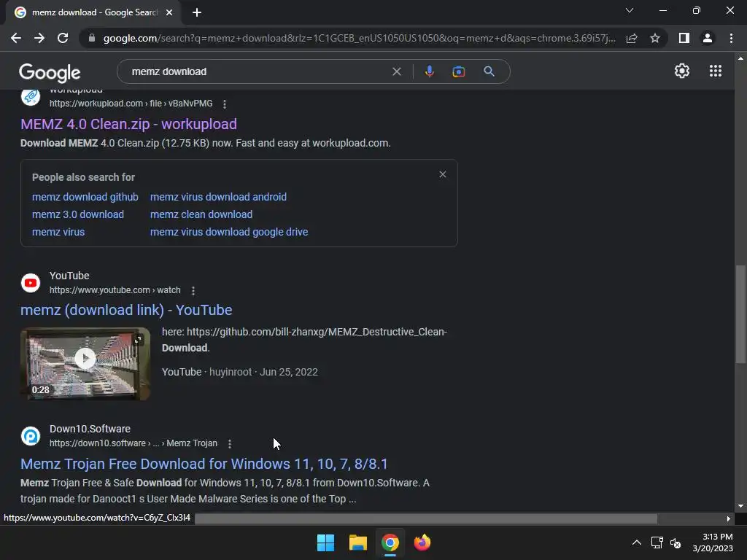This screenshot has height=560, width=747.
Task: Open the Windows Start menu
Action: 326,542
